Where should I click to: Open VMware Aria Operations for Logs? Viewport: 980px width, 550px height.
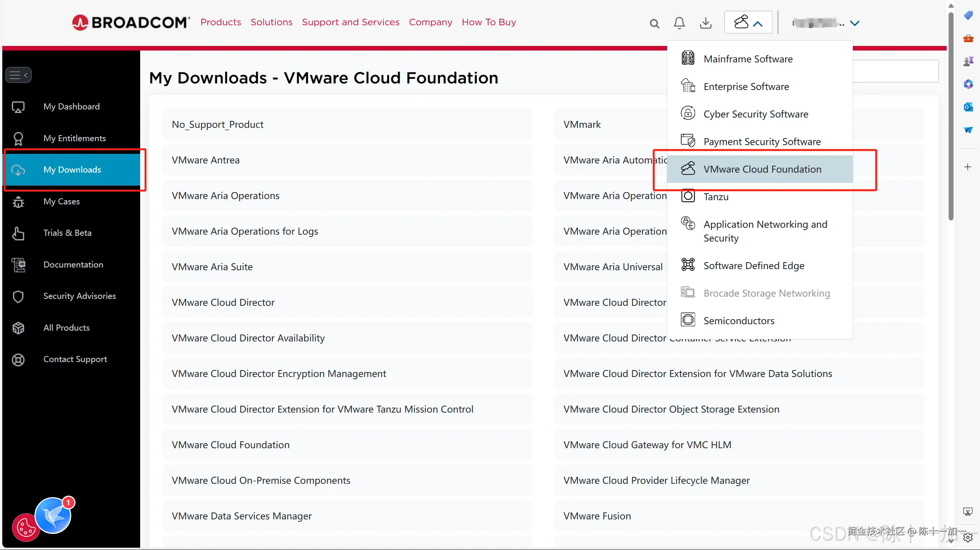[245, 231]
